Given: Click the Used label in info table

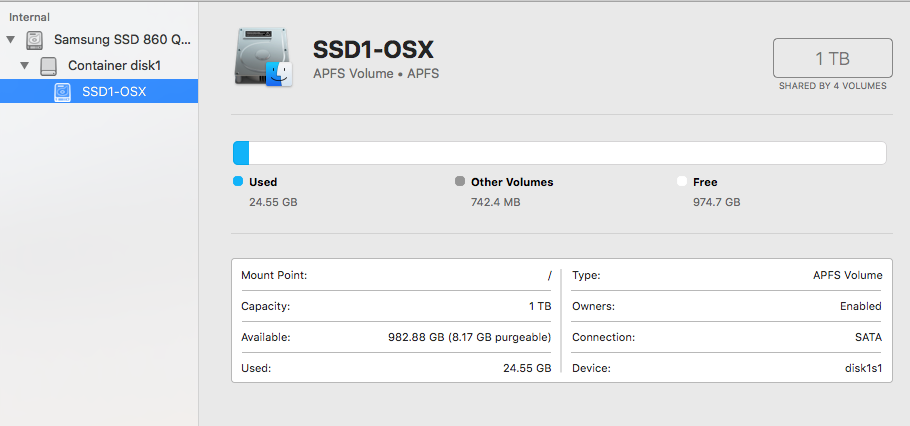Looking at the screenshot, I should click(256, 368).
